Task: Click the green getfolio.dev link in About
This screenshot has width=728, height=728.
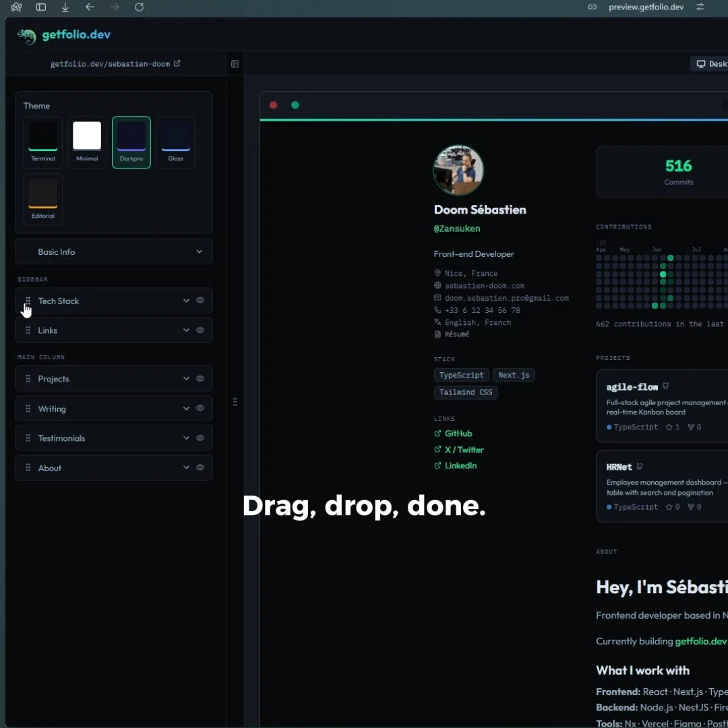Action: [700, 641]
